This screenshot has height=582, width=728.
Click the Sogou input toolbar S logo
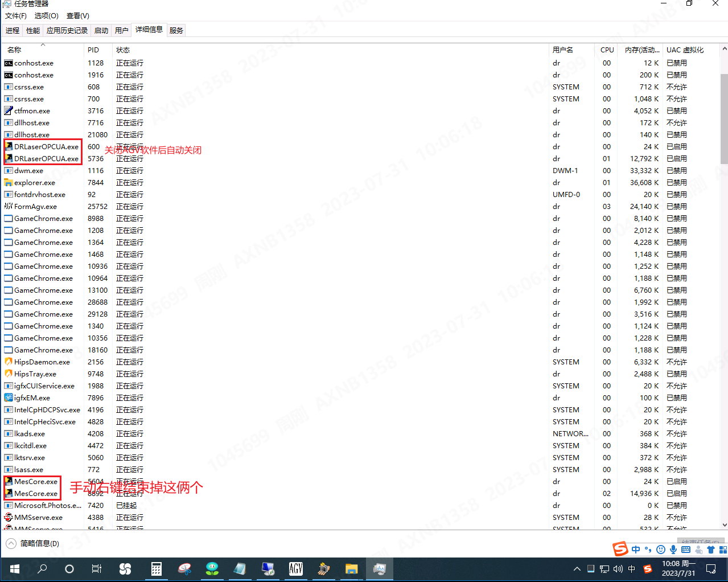620,549
